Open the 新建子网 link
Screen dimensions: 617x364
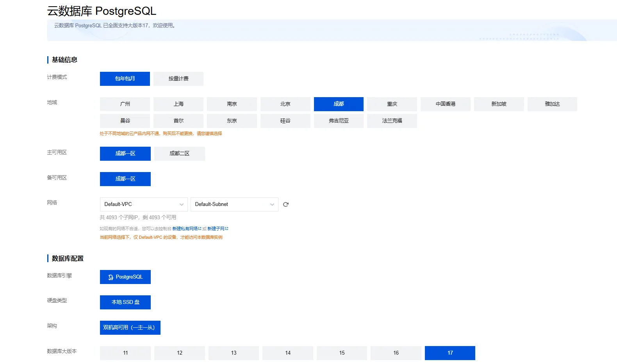216,229
